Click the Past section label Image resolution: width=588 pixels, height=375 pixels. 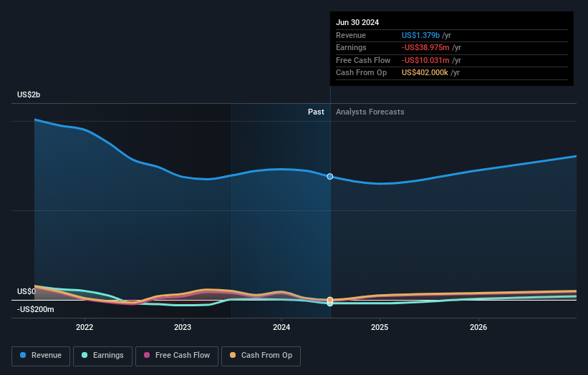point(316,112)
